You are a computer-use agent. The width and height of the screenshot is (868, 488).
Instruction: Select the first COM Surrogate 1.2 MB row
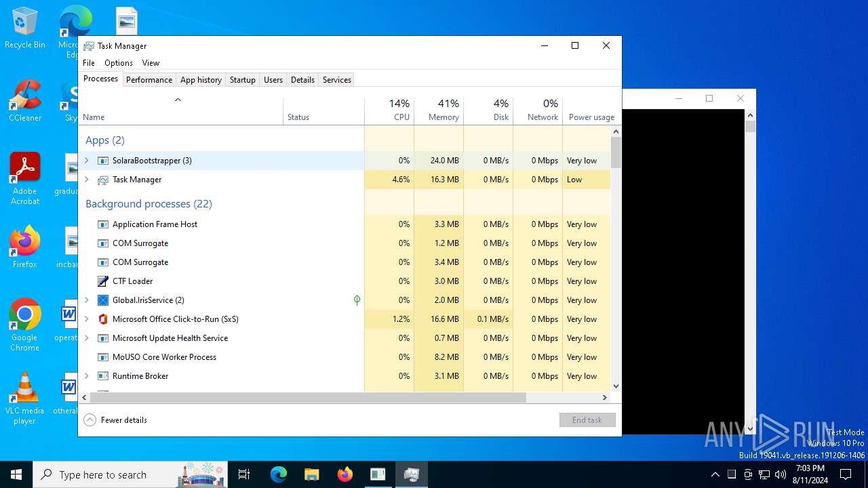[x=344, y=243]
